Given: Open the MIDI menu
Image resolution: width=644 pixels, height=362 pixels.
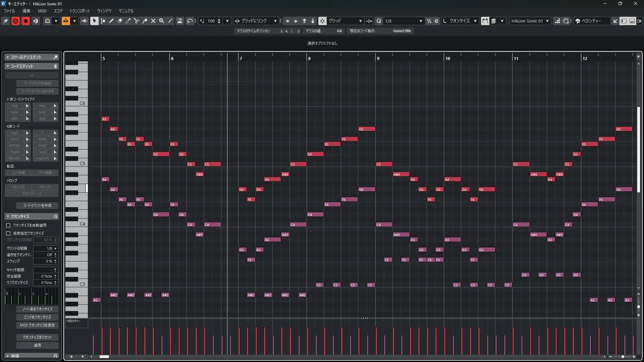Looking at the screenshot, I should [x=42, y=11].
